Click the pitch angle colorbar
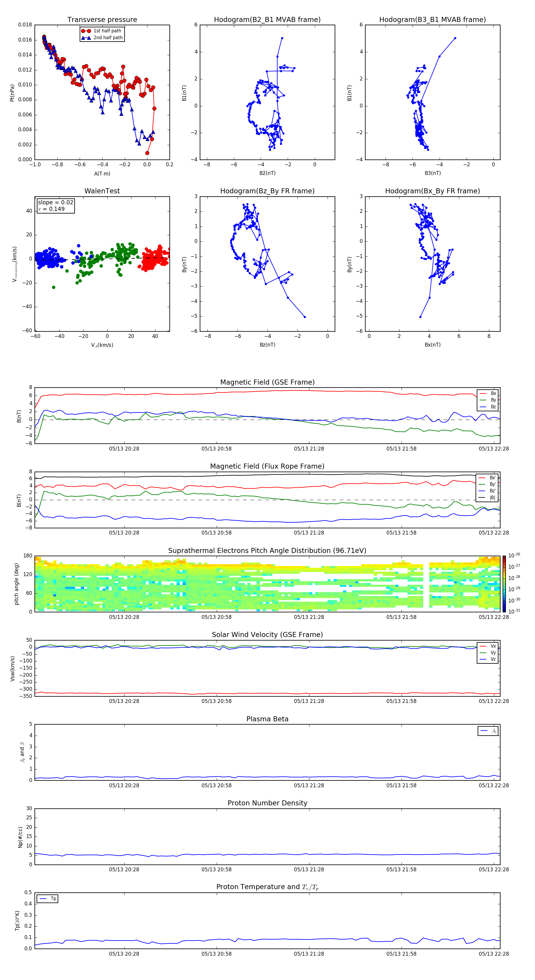This screenshot has width=535, height=980. [504, 584]
